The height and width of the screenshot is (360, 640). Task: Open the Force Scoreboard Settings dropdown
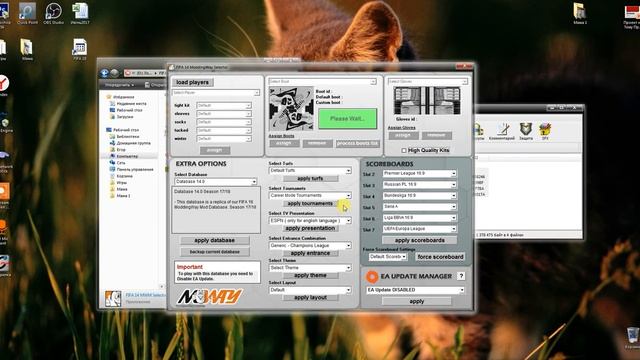(387, 257)
